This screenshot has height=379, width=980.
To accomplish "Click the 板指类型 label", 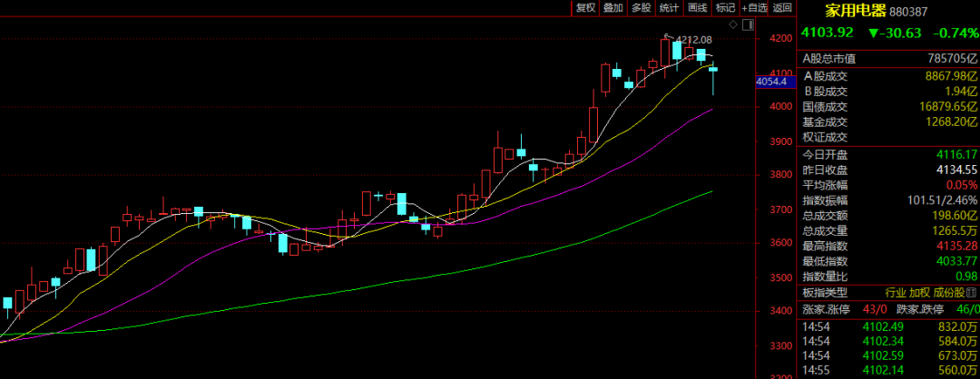I will [x=825, y=292].
